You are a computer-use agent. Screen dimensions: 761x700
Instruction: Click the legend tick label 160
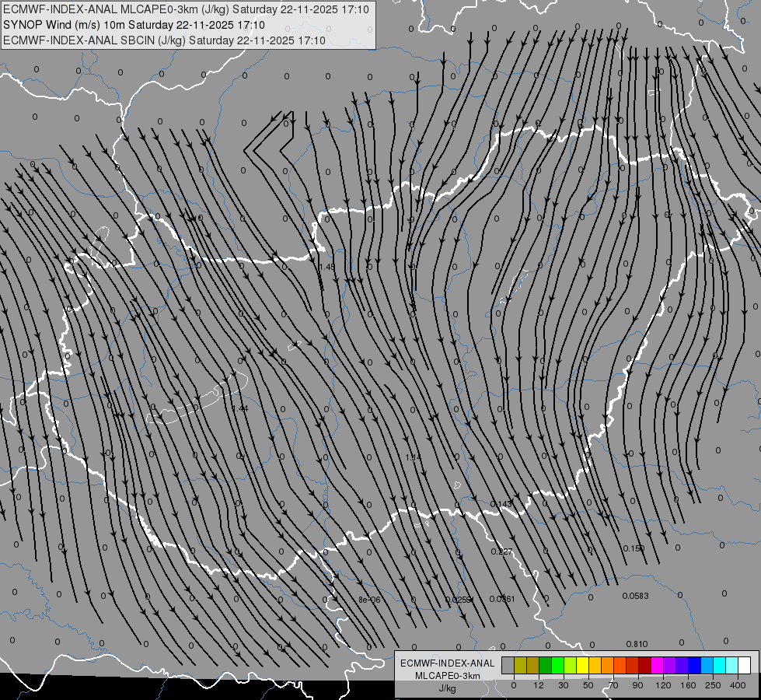click(x=688, y=685)
